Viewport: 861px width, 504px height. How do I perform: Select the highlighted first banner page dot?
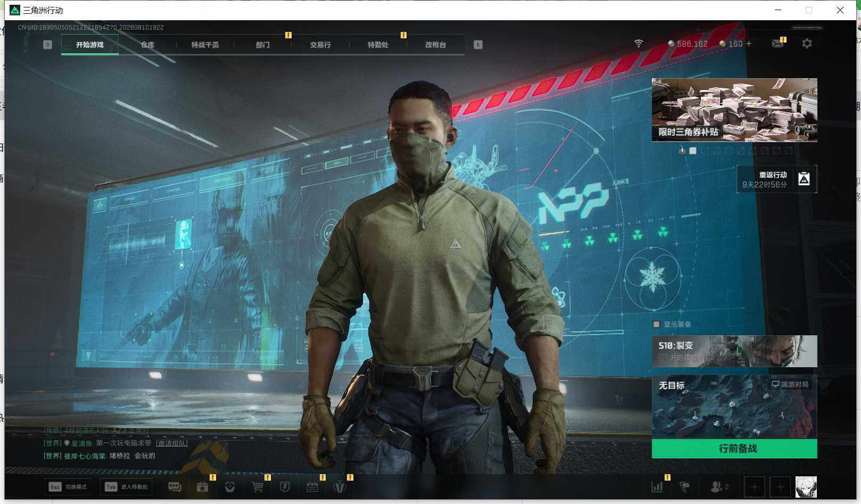pyautogui.click(x=693, y=151)
